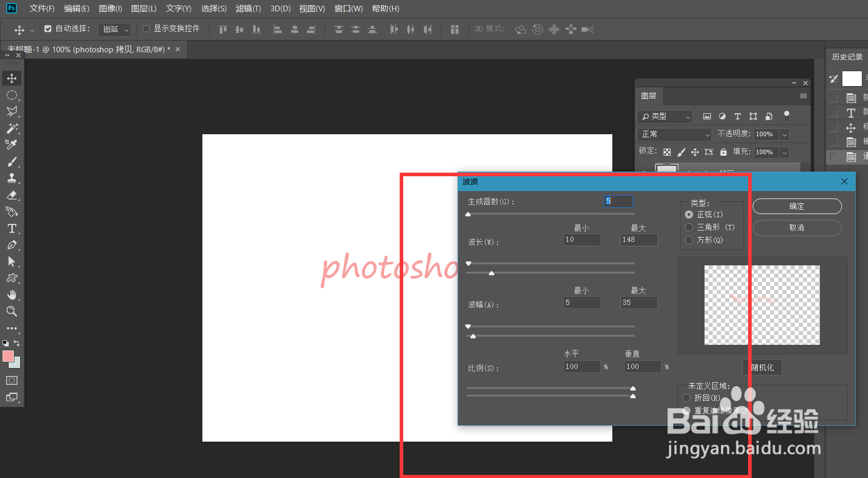Screen dimensions: 868x478
Task: Open the 图像 menu
Action: (x=110, y=9)
